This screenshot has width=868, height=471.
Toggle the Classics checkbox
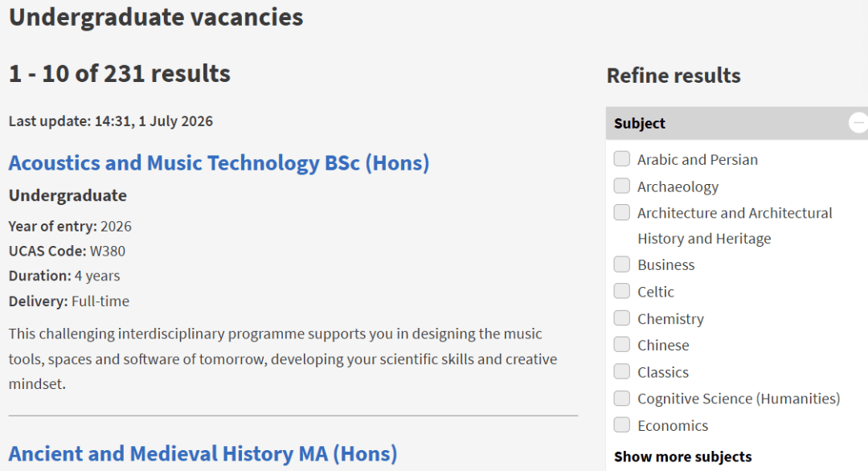[x=621, y=371]
